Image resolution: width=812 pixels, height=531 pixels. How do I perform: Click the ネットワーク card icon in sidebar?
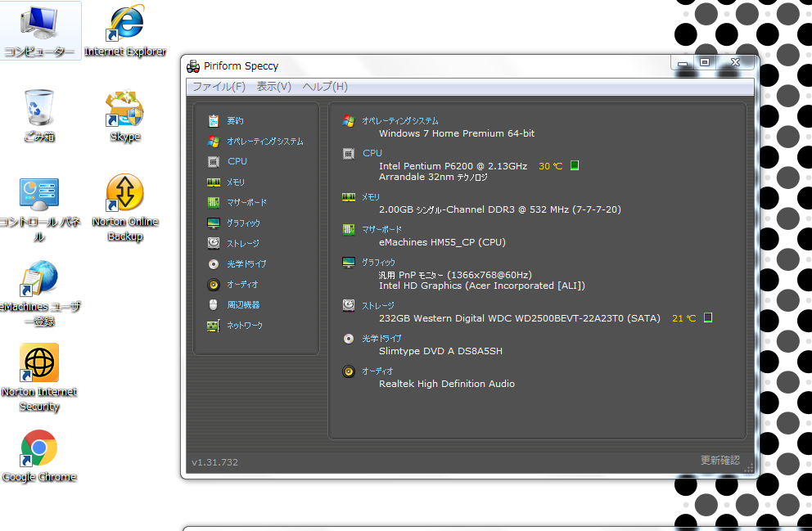214,326
